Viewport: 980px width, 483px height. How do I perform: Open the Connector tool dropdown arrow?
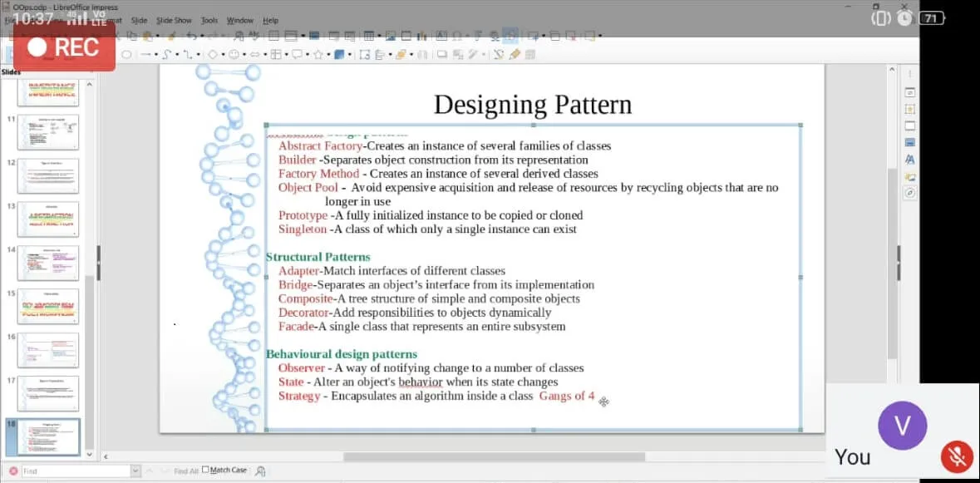pyautogui.click(x=198, y=55)
